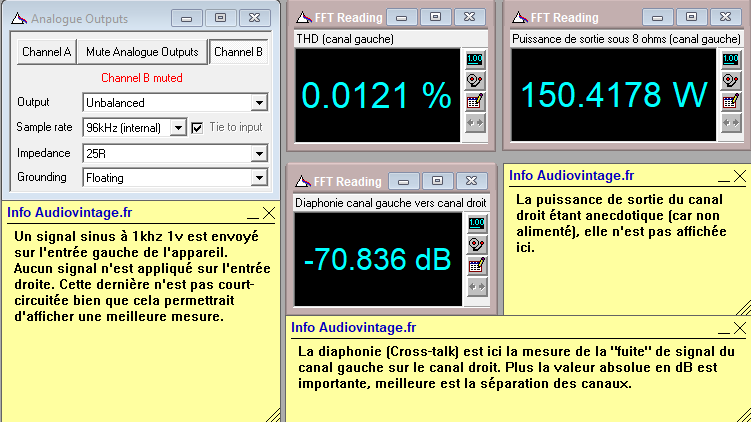This screenshot has width=751, height=422.
Task: Click 'Diaphonie canal gauche vers canal droit' label
Action: [x=390, y=203]
